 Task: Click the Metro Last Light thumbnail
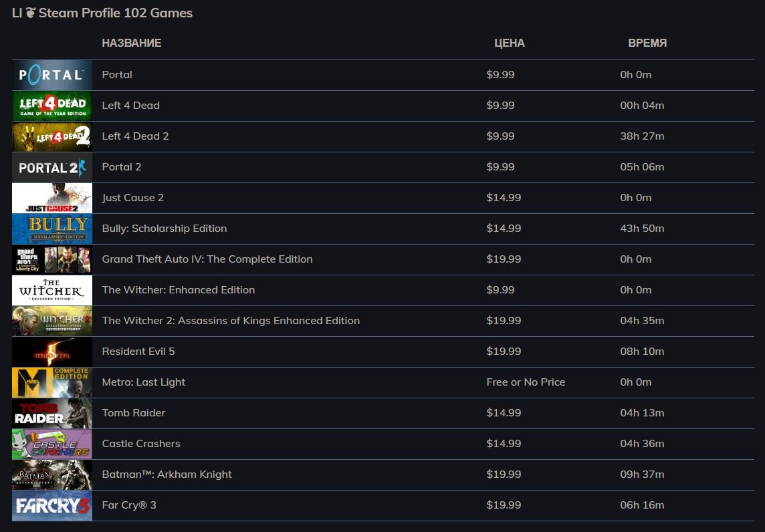click(52, 382)
